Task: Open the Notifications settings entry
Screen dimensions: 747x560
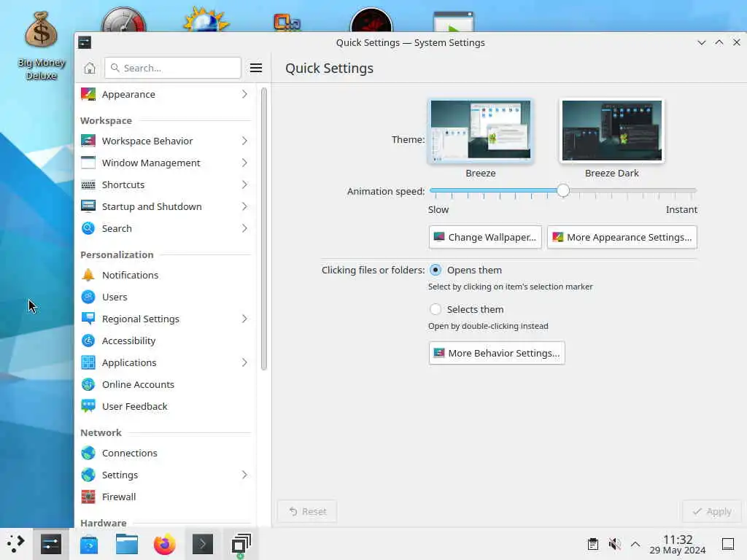Action: tap(166, 275)
